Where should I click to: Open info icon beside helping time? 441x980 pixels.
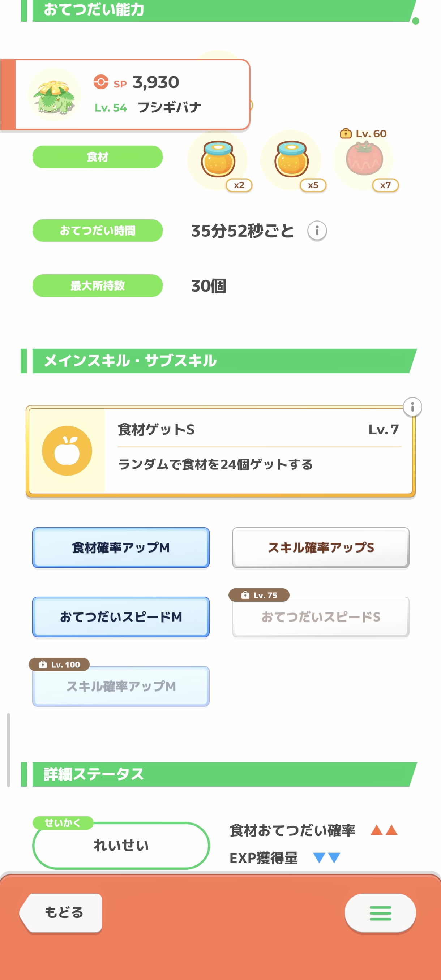(x=317, y=231)
